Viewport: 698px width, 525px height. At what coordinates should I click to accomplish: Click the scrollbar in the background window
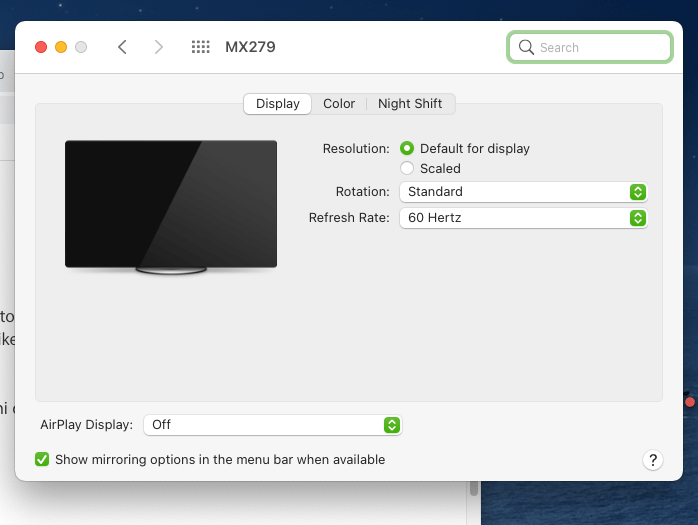(474, 488)
